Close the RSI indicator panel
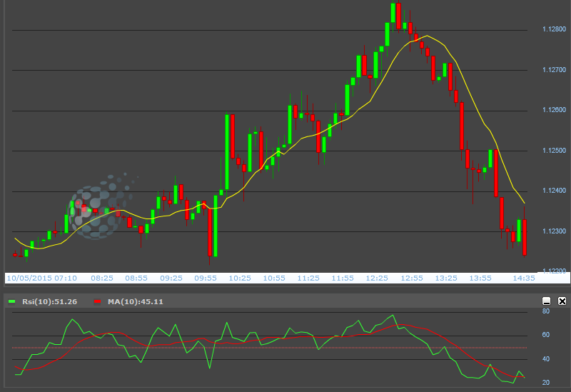This screenshot has height=392, width=571. 562,301
